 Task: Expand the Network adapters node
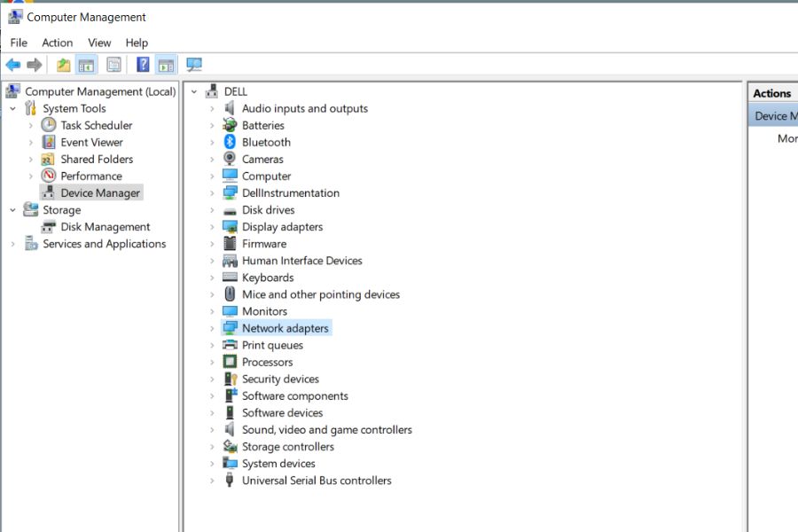tap(212, 328)
